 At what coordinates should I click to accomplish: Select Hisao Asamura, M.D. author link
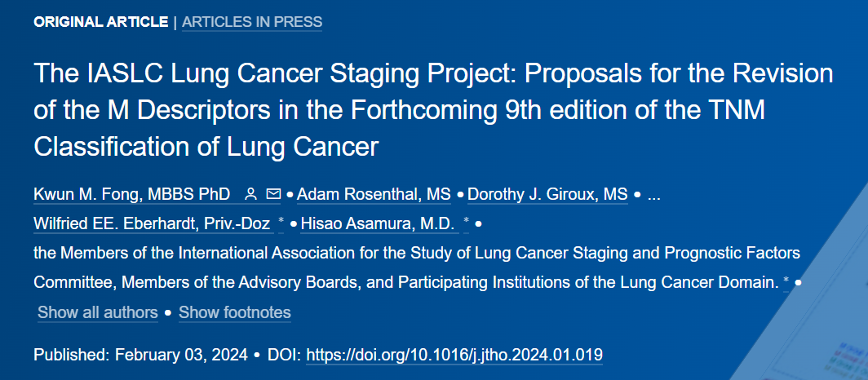[378, 223]
